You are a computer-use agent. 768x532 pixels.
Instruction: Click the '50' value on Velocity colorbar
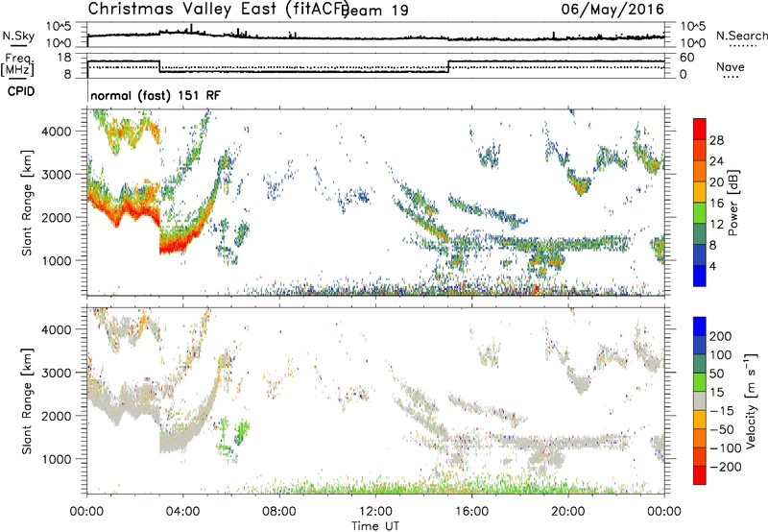click(x=716, y=374)
